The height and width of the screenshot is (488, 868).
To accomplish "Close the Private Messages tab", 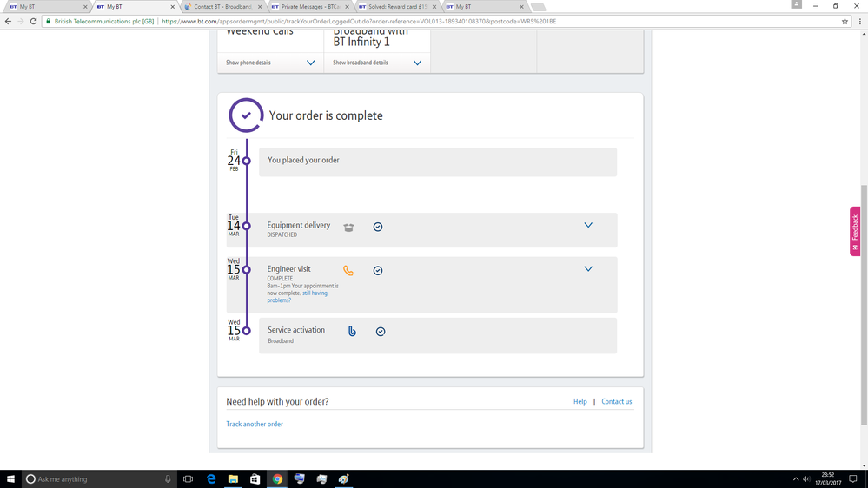I will pos(347,7).
